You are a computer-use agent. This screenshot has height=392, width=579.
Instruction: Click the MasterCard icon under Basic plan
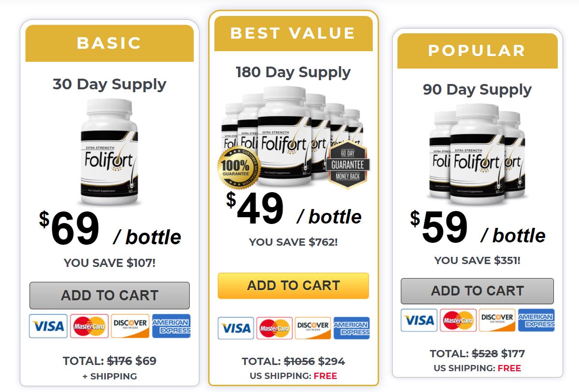pyautogui.click(x=89, y=326)
